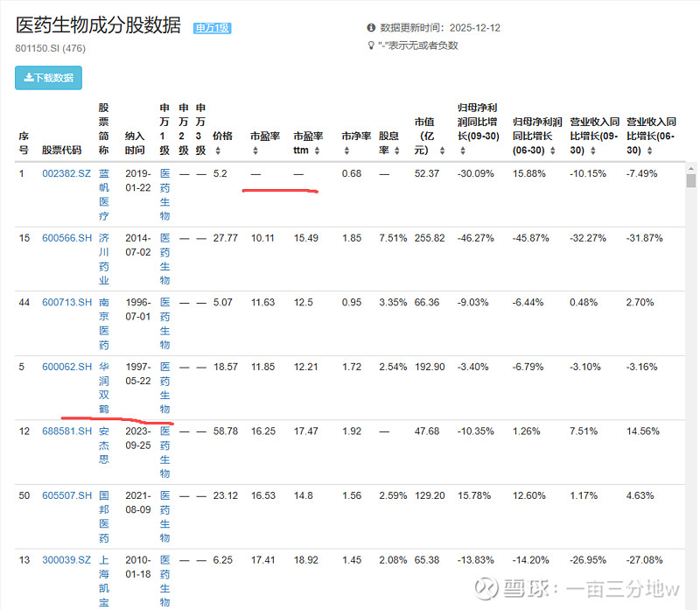Click profit growth value 15.78%
Image resolution: width=700 pixels, height=610 pixels.
(474, 495)
